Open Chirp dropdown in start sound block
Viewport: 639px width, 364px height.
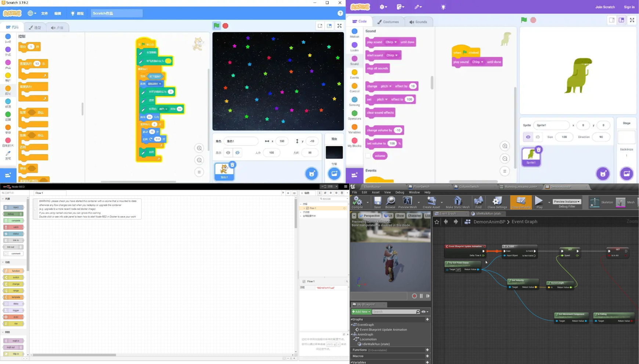point(392,55)
